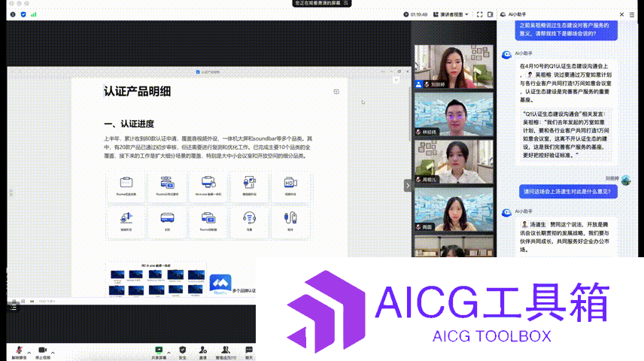Viewport: 644px width, 361px height.
Task: Open the chat bubble icon
Action: 249,350
